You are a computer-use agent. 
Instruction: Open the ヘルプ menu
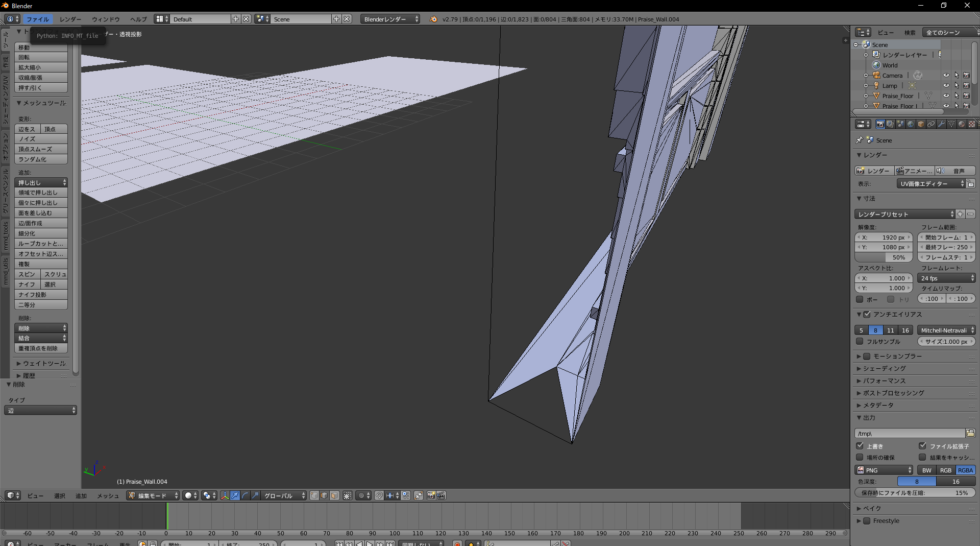(x=138, y=19)
